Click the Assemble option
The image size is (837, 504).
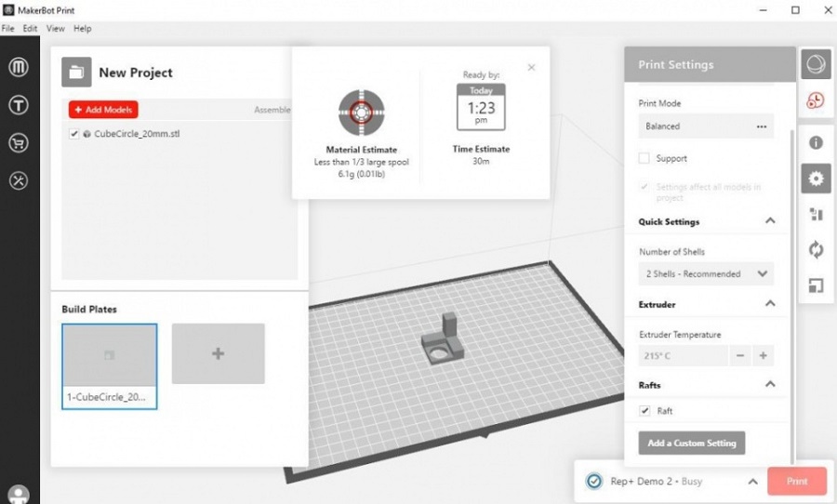tap(272, 110)
